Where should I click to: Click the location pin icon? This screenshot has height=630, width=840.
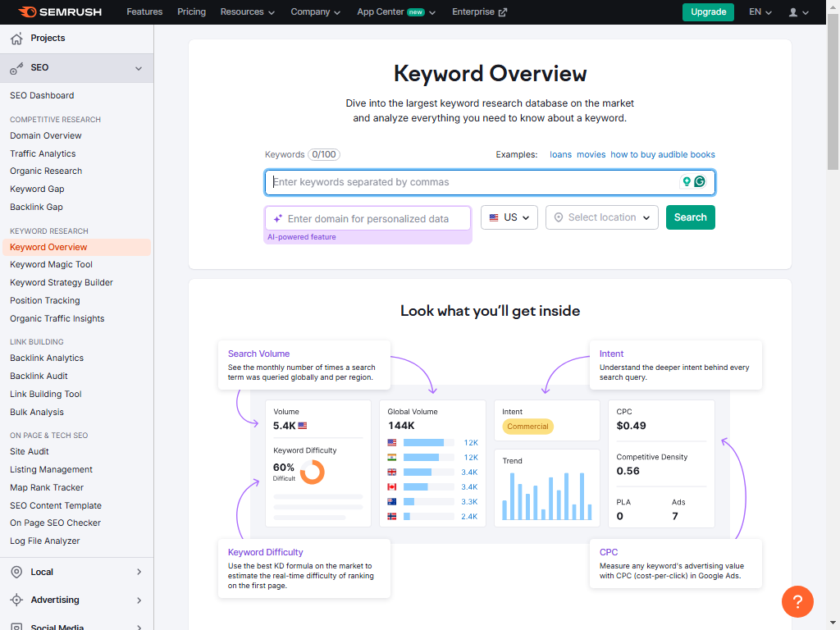[558, 217]
